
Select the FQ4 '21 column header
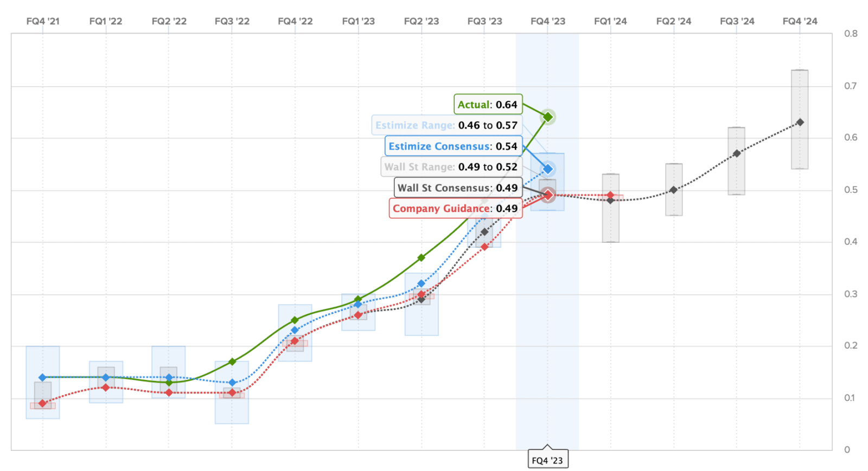(x=43, y=21)
